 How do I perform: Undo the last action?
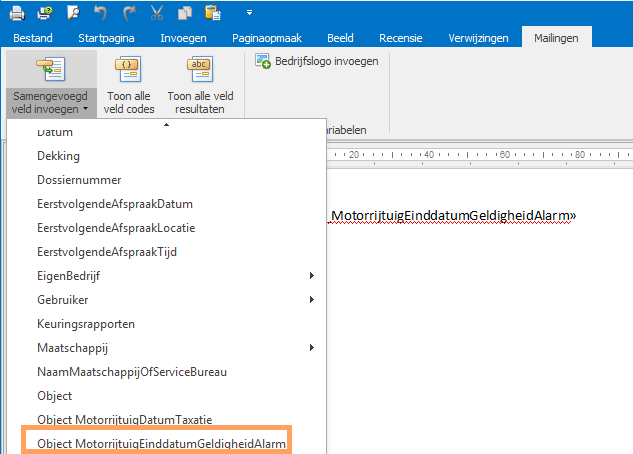(101, 13)
